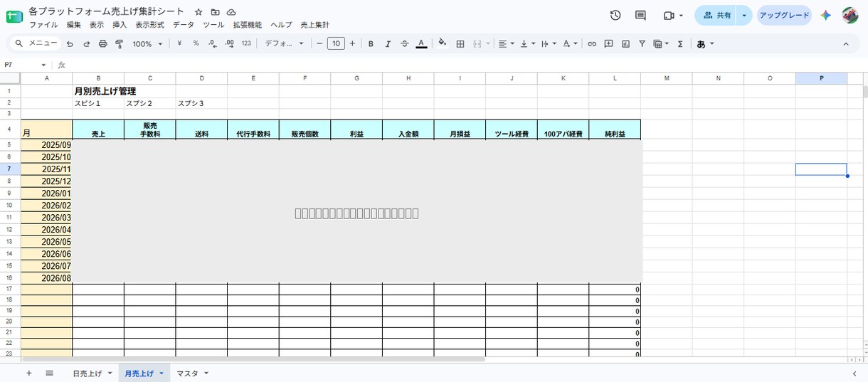The image size is (868, 382).
Task: Open the ファイル menu
Action: point(43,25)
